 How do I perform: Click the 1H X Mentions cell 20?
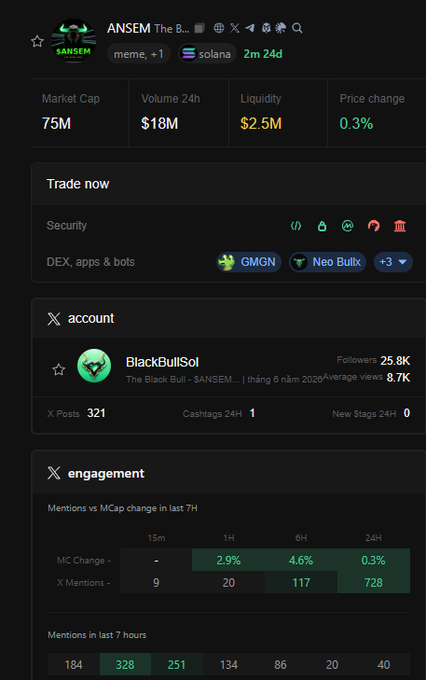[229, 582]
